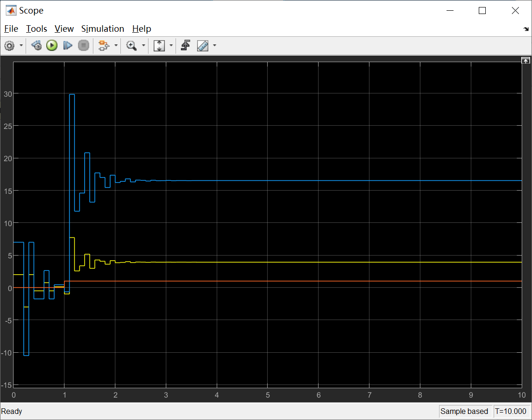Click the Step Back button
The width and height of the screenshot is (532, 420).
pyautogui.click(x=36, y=45)
